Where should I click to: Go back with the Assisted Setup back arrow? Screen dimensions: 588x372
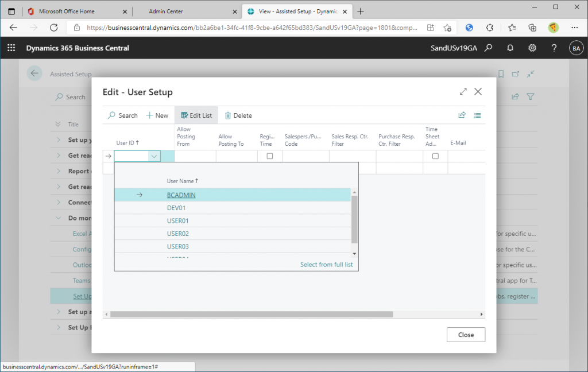(34, 73)
